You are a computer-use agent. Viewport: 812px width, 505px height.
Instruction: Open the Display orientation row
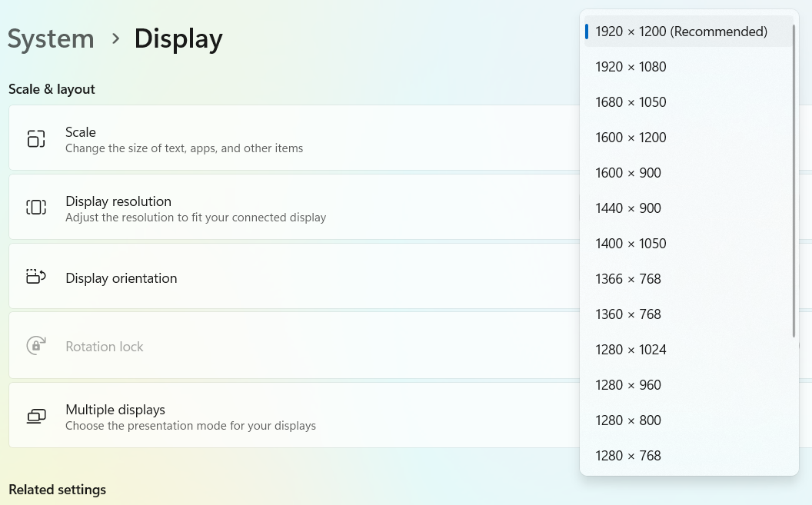tap(295, 277)
